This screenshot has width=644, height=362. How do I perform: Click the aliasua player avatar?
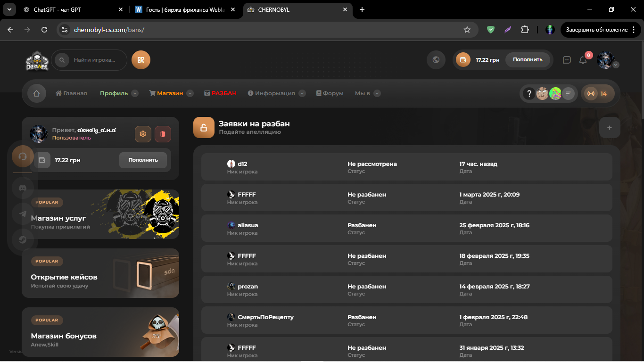click(x=231, y=225)
